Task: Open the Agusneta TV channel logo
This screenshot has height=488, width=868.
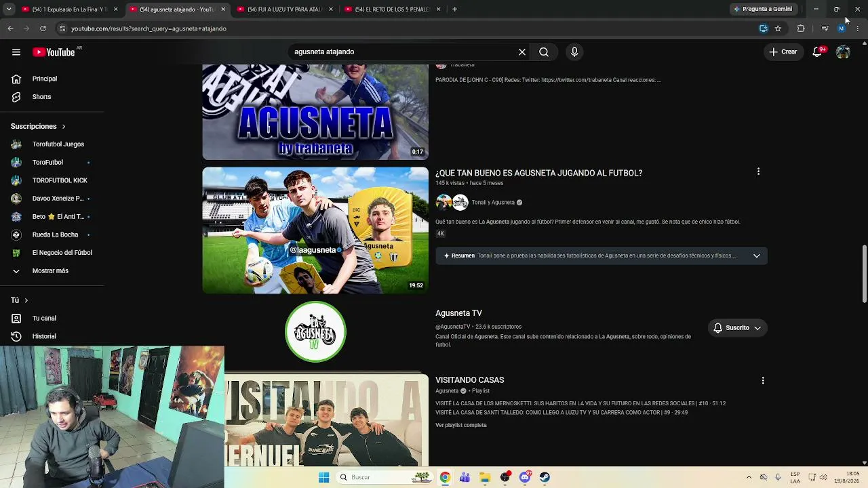Action: (x=315, y=332)
